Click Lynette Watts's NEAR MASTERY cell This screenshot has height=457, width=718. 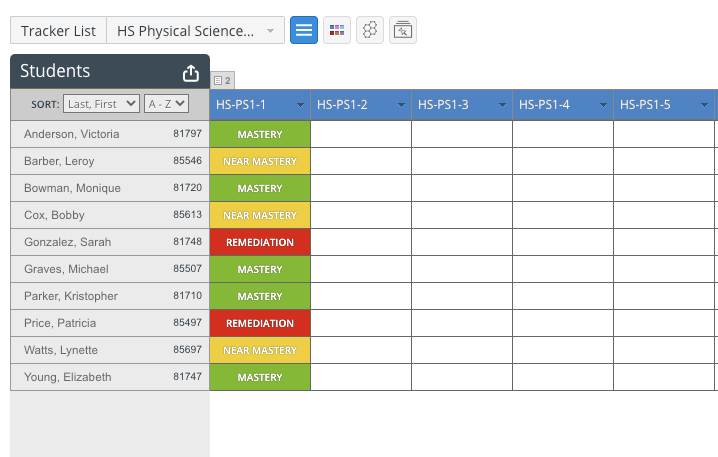(260, 350)
